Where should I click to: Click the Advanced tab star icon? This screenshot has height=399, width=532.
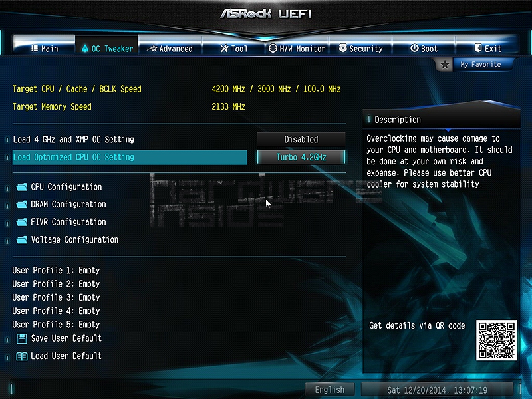pos(153,49)
